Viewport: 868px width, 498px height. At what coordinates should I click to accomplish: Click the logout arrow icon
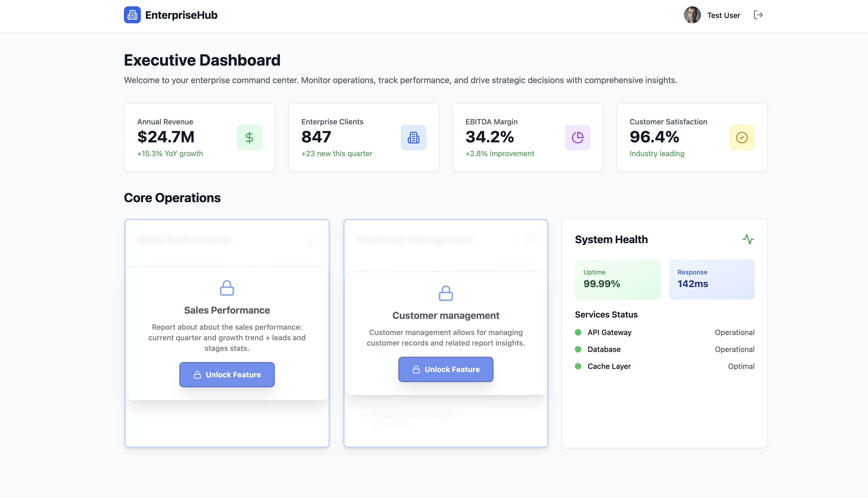[x=758, y=15]
